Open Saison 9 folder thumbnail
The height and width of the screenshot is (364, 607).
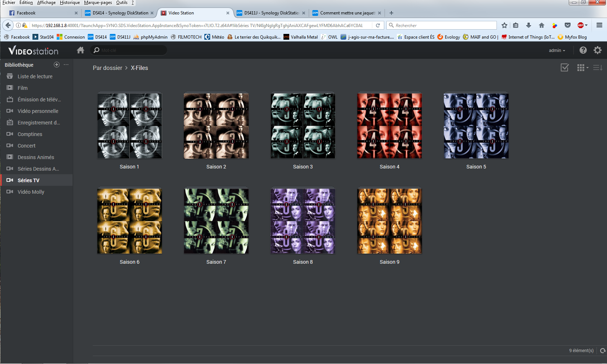click(390, 221)
